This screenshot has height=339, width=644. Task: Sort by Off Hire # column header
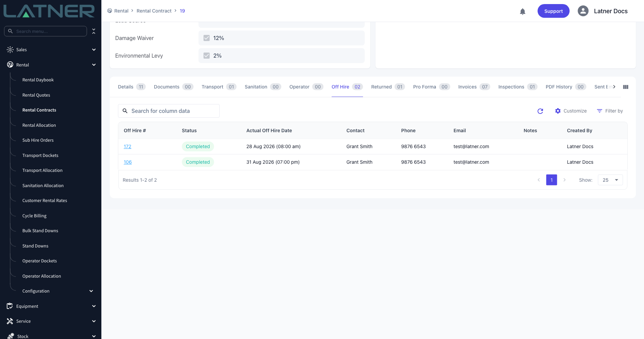click(135, 131)
